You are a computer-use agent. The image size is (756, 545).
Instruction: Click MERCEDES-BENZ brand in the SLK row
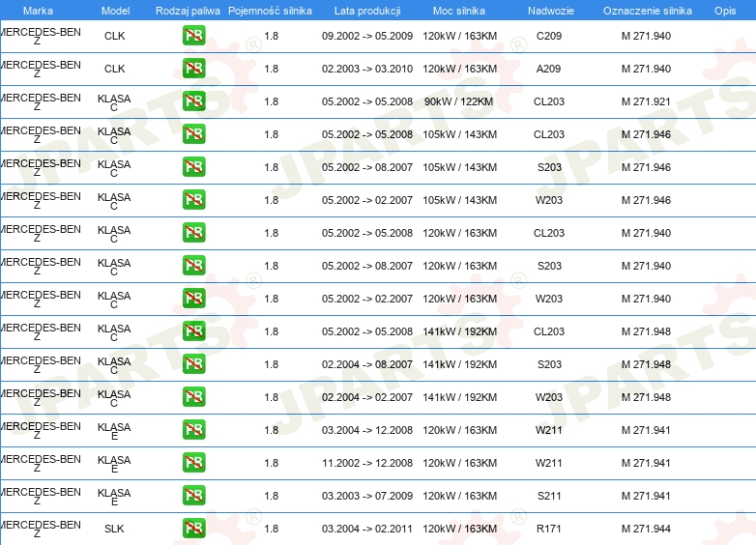(41, 529)
